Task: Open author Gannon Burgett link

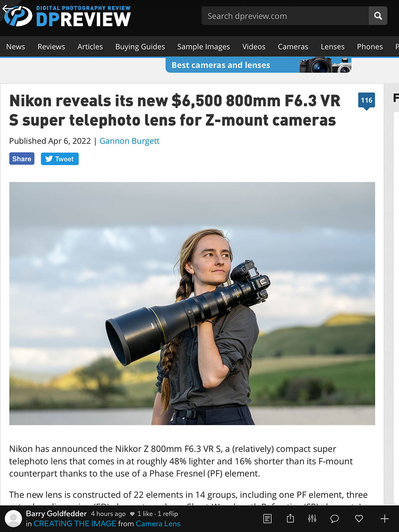Action: tap(129, 141)
